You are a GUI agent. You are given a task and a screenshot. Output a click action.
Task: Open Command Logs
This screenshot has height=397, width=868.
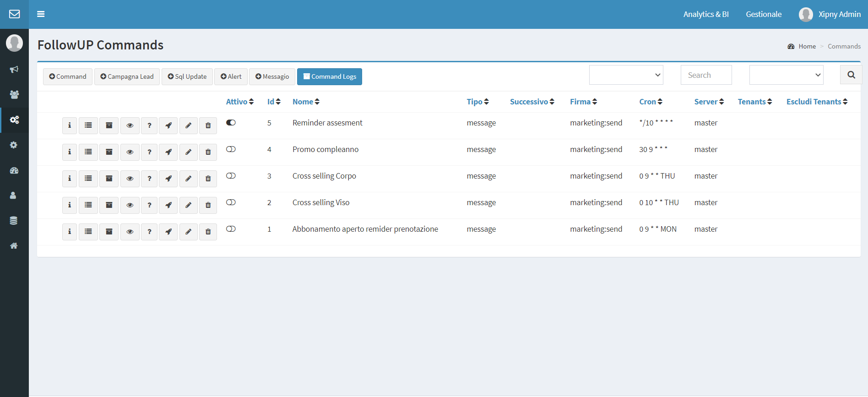pos(330,76)
